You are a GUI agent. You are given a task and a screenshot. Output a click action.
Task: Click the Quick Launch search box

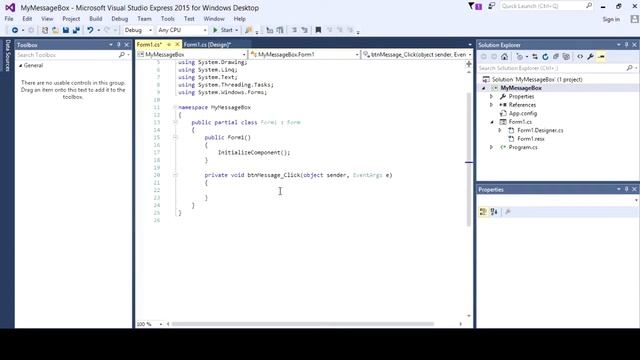coord(546,6)
